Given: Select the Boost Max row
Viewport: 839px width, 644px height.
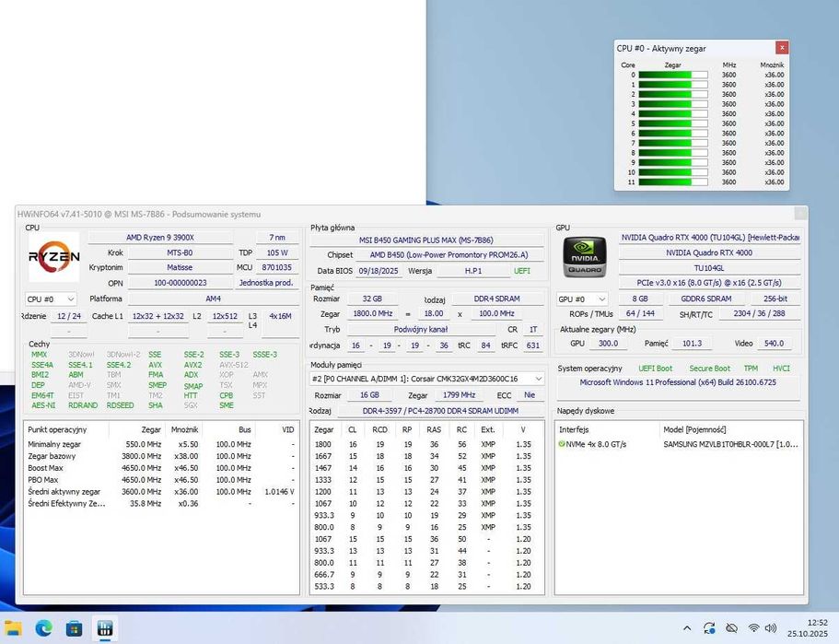Looking at the screenshot, I should [x=161, y=468].
